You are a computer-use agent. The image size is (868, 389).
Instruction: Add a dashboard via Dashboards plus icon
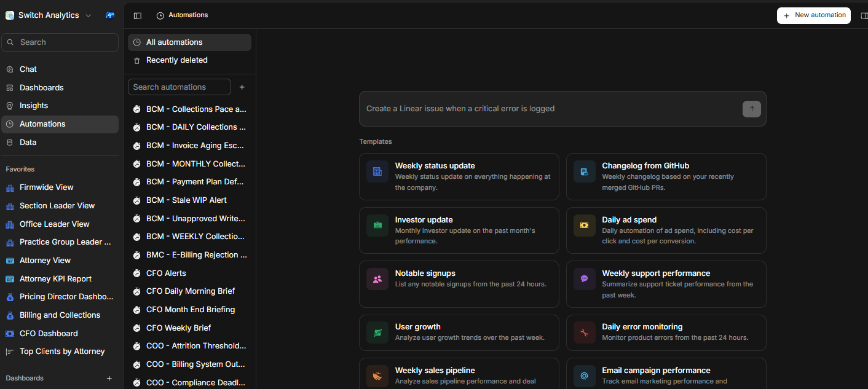point(109,379)
